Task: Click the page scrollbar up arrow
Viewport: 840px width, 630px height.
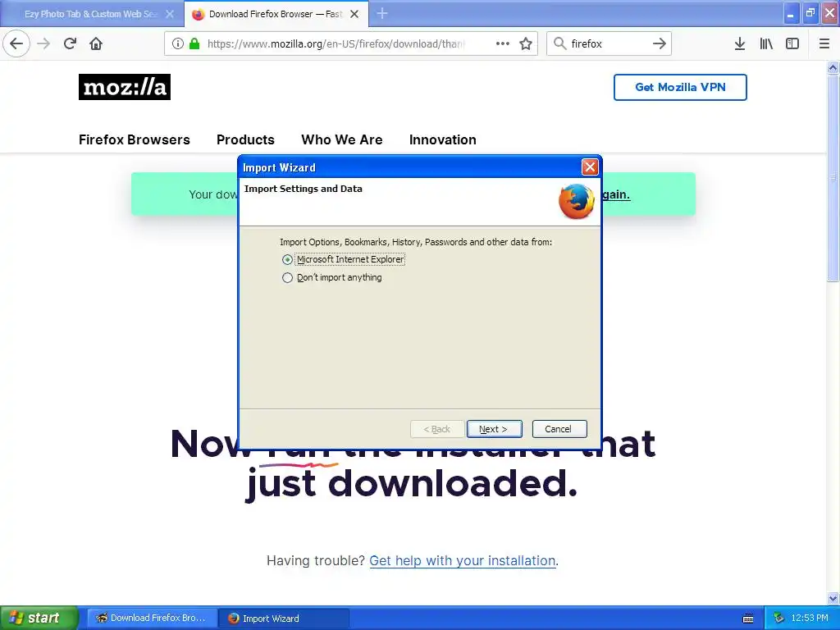Action: coord(833,67)
